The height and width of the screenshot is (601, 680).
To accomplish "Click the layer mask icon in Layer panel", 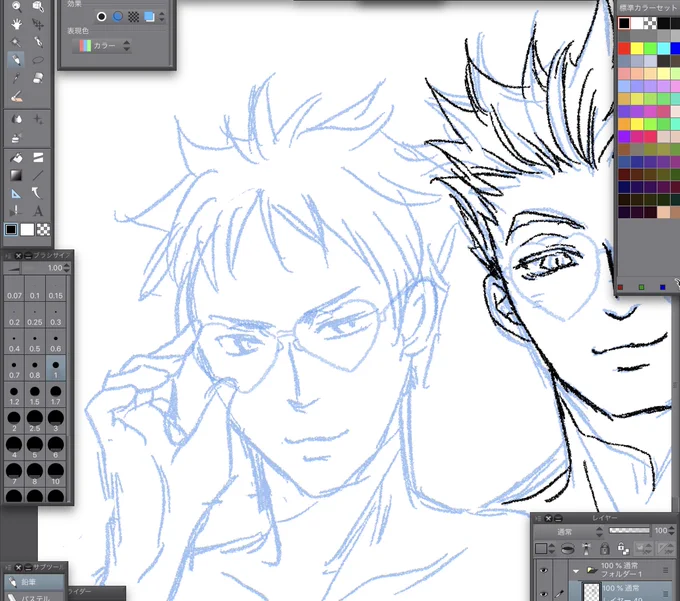I will click(x=568, y=549).
